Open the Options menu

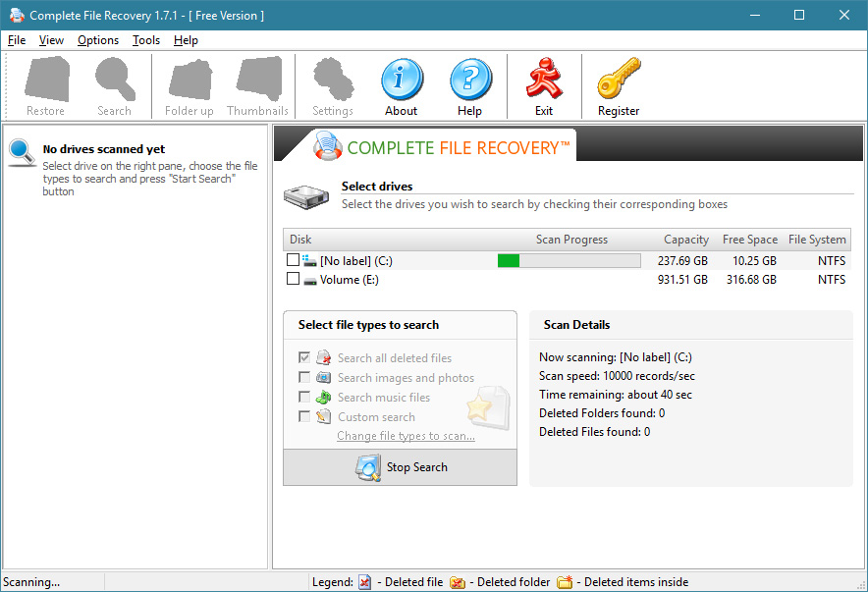(98, 40)
